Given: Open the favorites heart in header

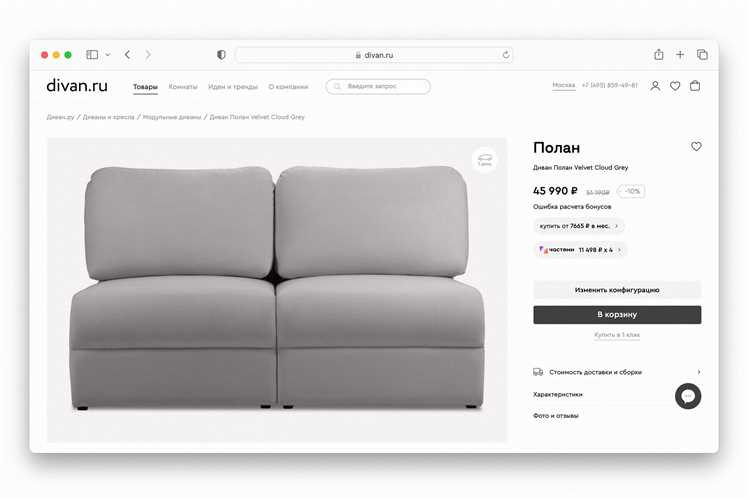Looking at the screenshot, I should pyautogui.click(x=675, y=86).
